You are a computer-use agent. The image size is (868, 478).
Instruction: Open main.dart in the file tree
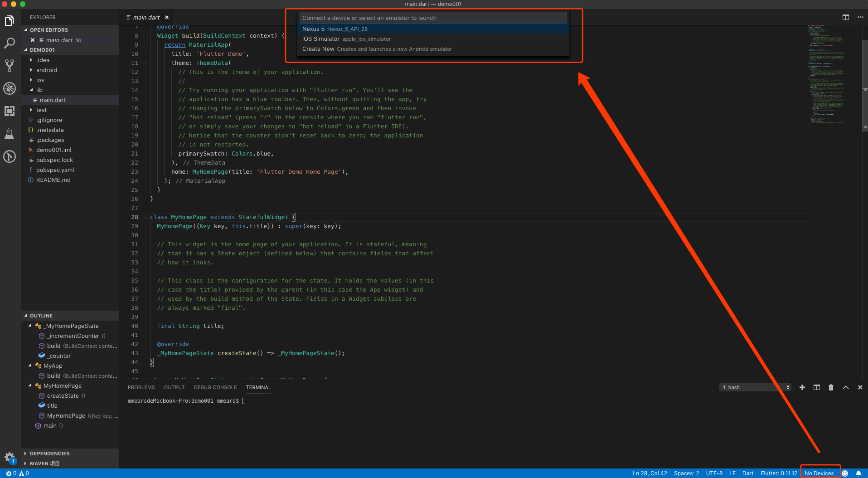(x=70, y=100)
